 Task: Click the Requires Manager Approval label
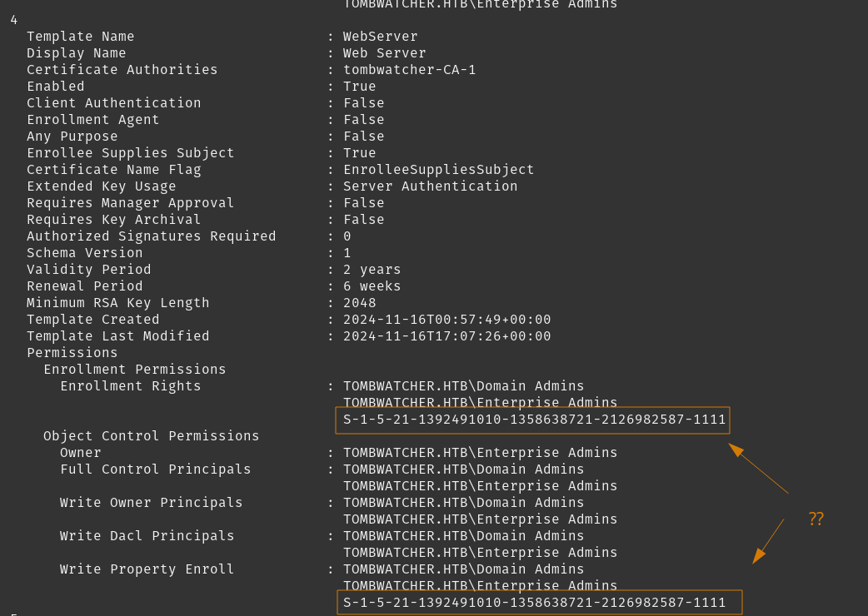point(131,203)
